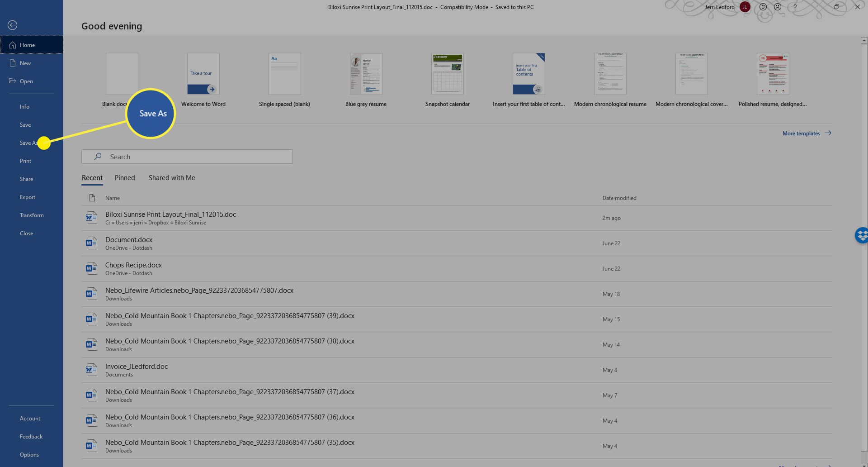Click the Dropbox badge icon

(861, 235)
